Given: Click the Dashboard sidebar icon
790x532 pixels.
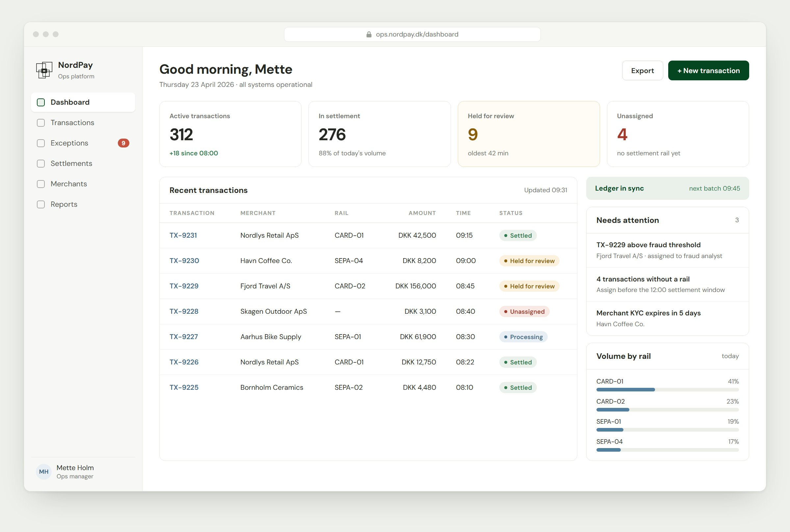Looking at the screenshot, I should click(41, 102).
